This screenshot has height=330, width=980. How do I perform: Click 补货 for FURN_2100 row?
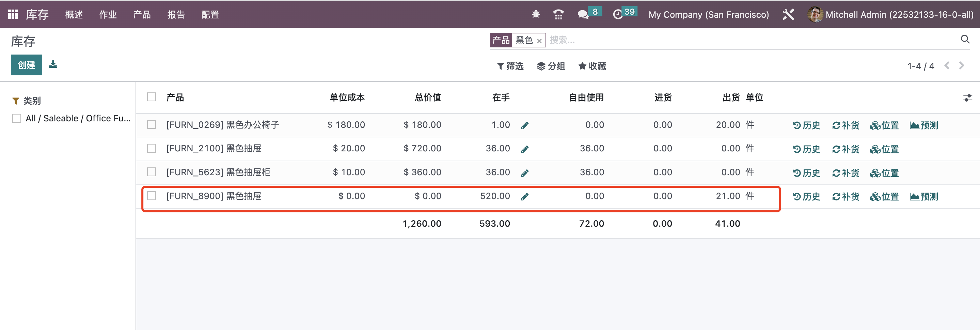tap(846, 149)
